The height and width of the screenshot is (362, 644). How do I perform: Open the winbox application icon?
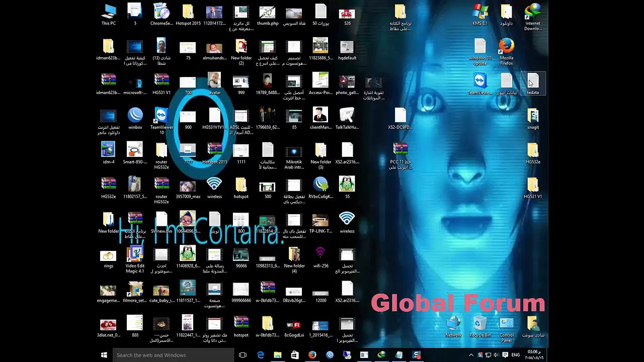click(x=135, y=119)
